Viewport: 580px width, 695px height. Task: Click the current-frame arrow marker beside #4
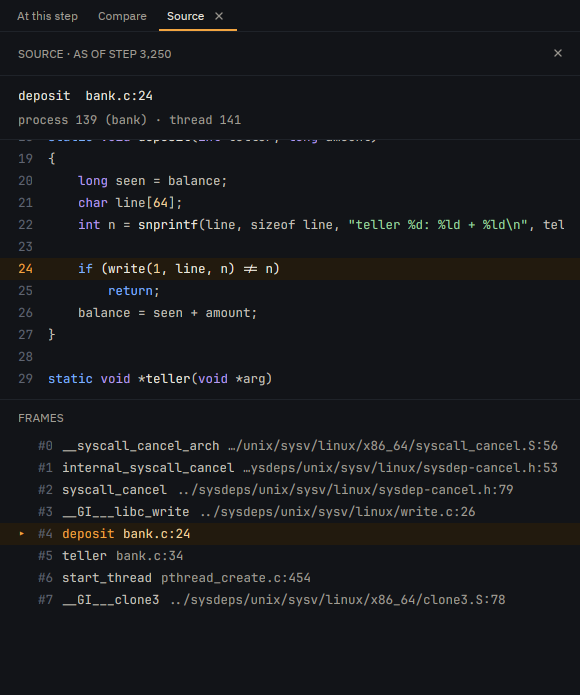(22, 534)
